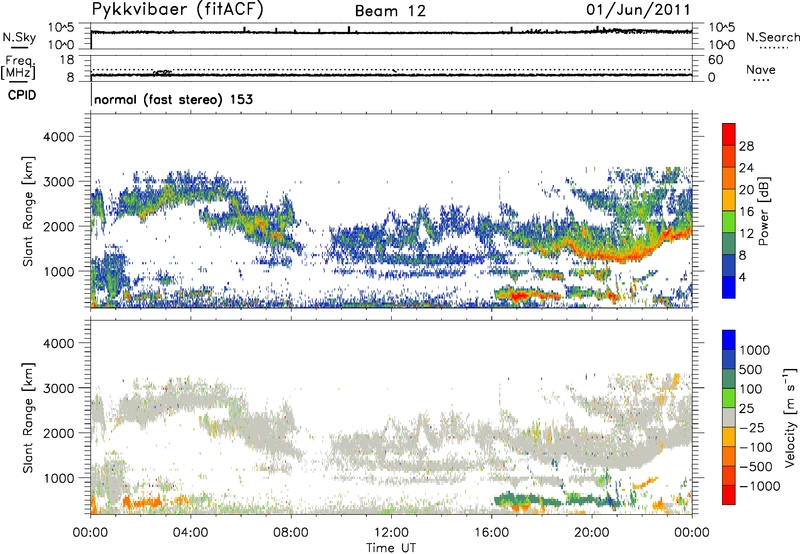Viewport: 800px width, 554px height.
Task: Click the 04:00 time tick label
Action: tap(190, 533)
